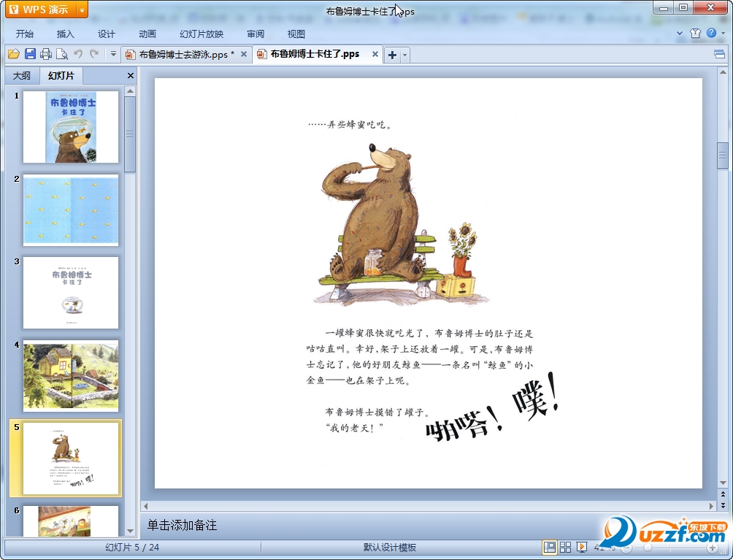
Task: Click the Print icon
Action: click(46, 54)
